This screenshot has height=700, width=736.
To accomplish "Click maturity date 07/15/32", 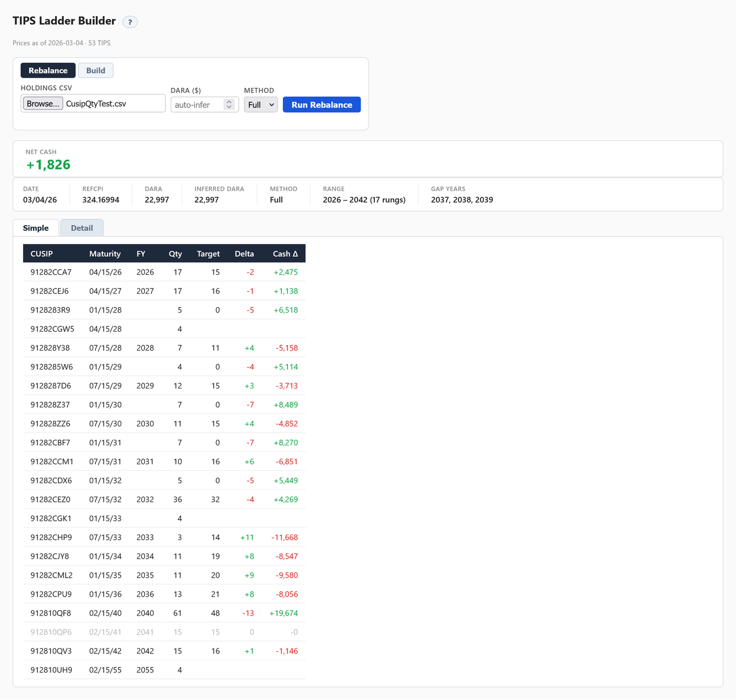I will [105, 500].
